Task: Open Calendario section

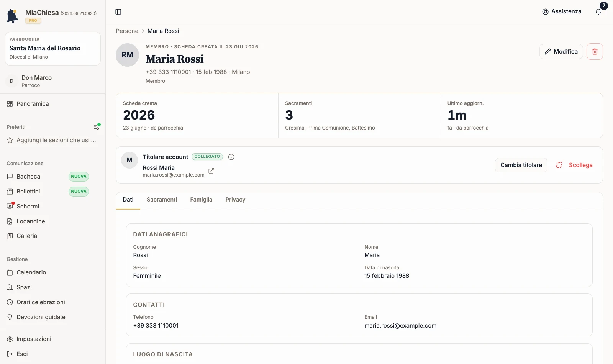Action: pos(52,272)
